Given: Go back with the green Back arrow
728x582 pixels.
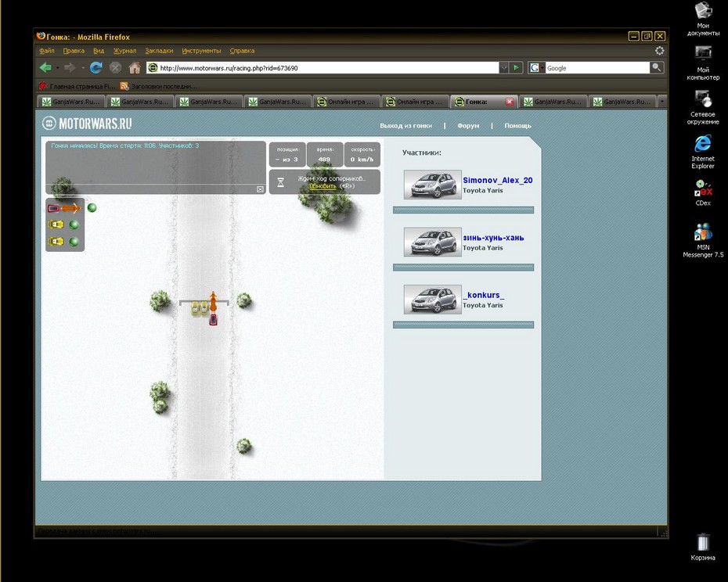Looking at the screenshot, I should (45, 68).
